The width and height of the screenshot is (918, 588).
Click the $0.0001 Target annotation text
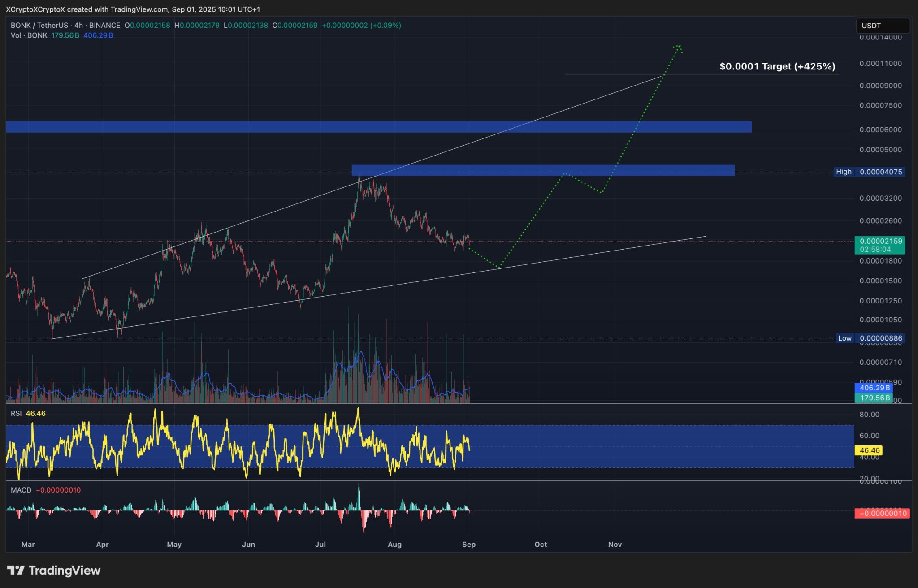[x=777, y=66]
